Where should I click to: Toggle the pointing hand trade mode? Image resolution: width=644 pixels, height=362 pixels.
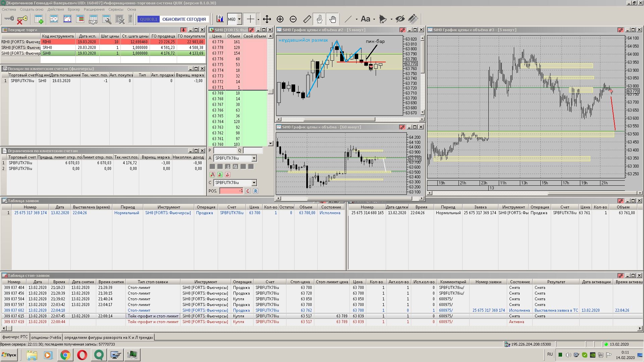click(x=319, y=19)
